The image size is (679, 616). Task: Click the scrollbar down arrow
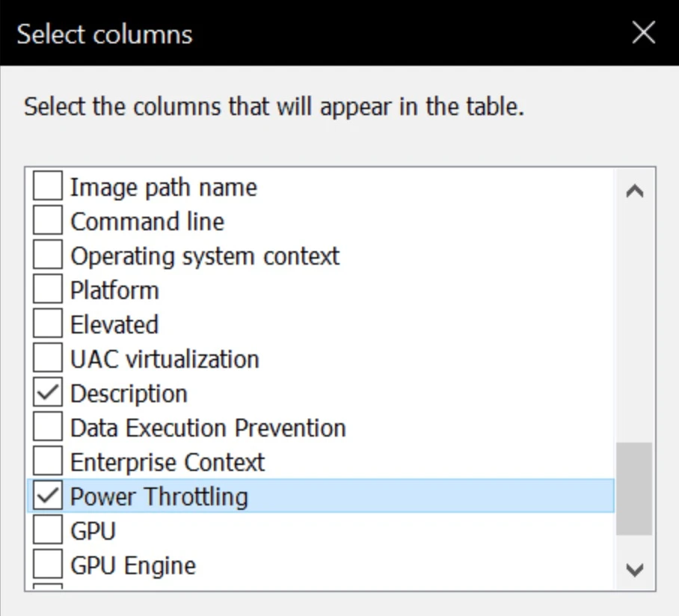(x=634, y=570)
